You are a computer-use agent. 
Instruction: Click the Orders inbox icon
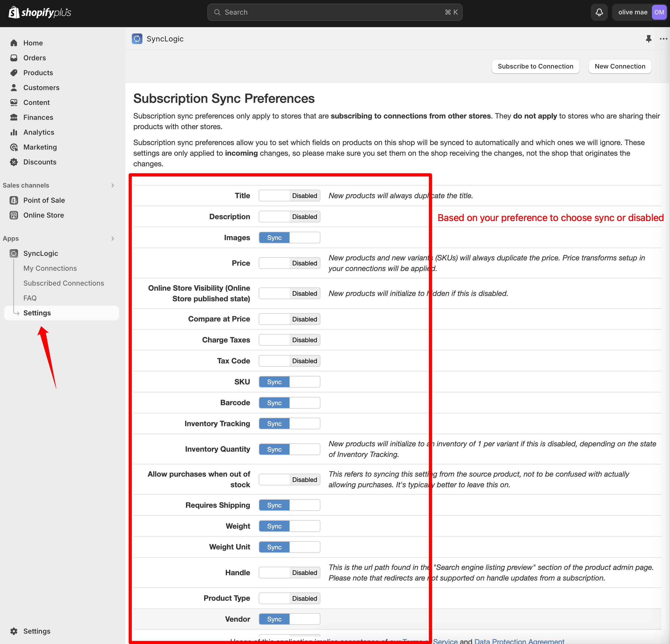pos(14,58)
